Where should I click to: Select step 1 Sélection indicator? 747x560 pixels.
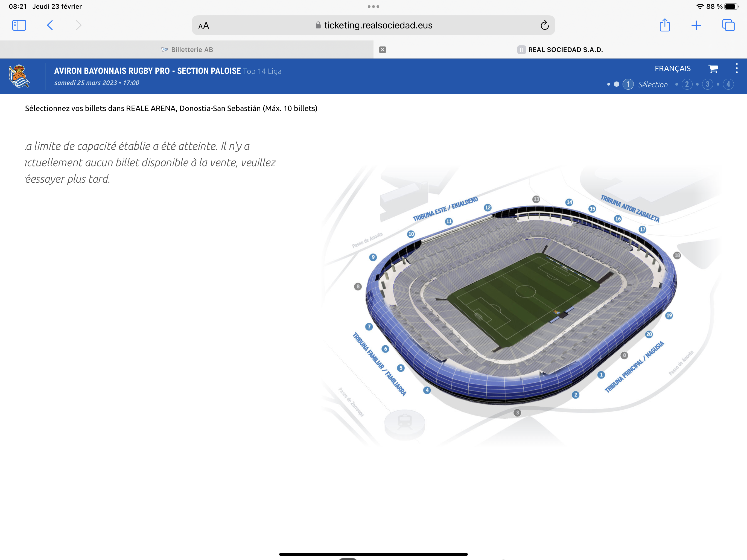coord(645,84)
